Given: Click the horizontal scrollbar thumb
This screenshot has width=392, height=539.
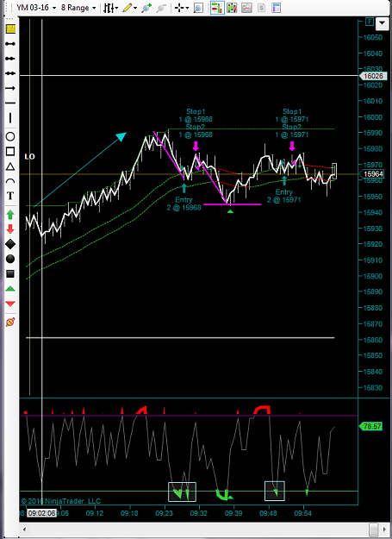Looking at the screenshot, I should click(x=373, y=529).
